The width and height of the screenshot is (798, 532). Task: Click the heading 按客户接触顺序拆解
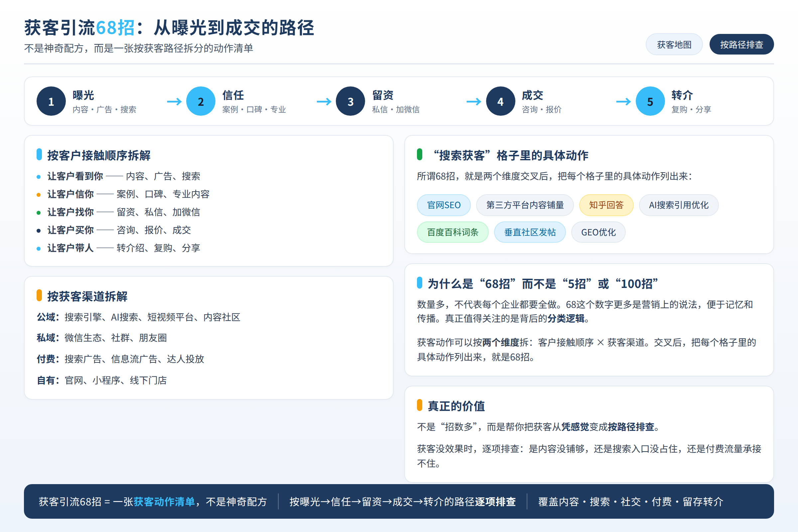pos(99,155)
